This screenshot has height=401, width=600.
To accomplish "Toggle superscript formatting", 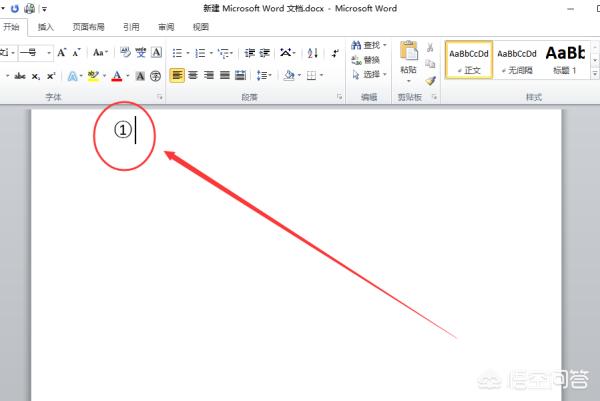I will point(51,76).
